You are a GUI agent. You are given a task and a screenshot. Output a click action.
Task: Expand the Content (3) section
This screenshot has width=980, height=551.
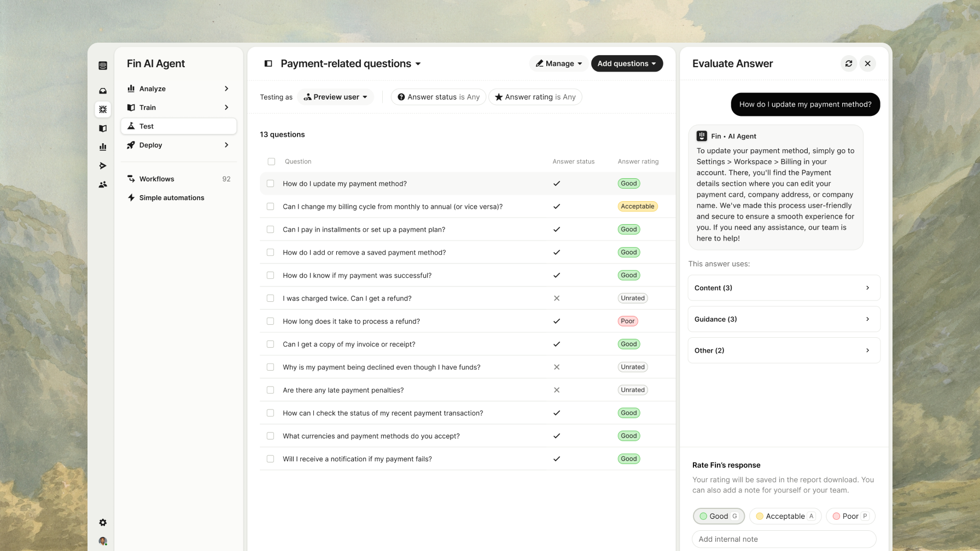[784, 288]
